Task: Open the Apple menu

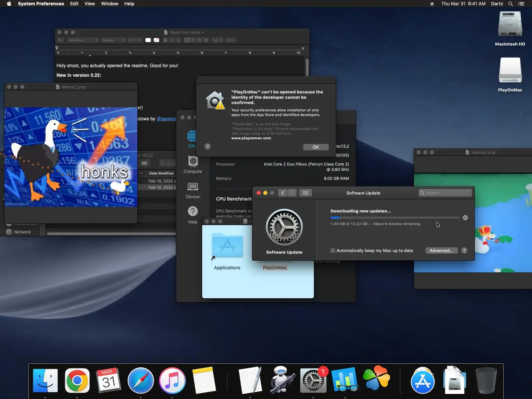Action: [x=9, y=4]
